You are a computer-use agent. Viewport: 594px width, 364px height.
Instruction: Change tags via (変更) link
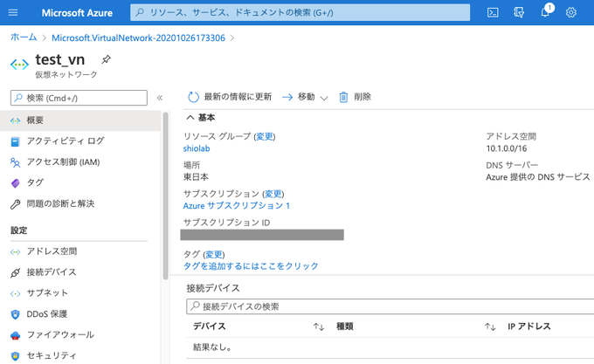pos(214,255)
